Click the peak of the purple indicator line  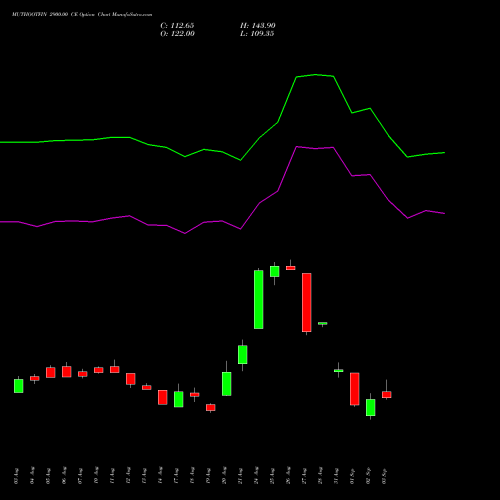click(x=297, y=147)
